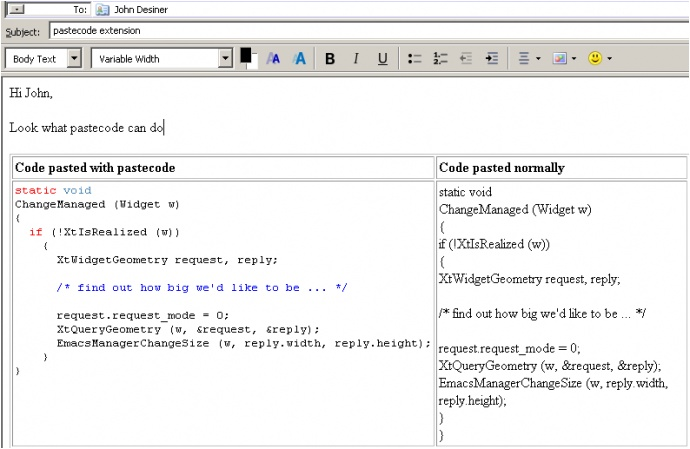690x449 pixels.
Task: Click the outdent text icon
Action: pos(466,59)
